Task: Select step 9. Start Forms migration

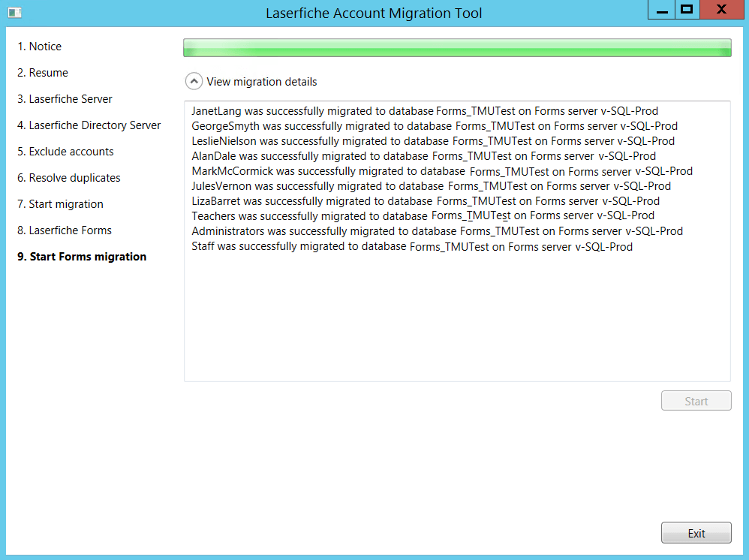Action: tap(82, 257)
